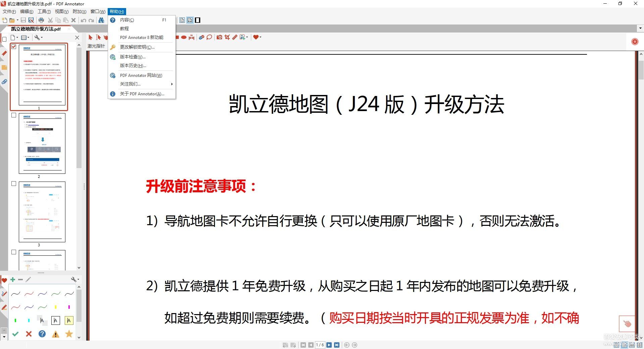Screen dimensions: 644x349
Task: Select 版本检查 from the Help menu
Action: 132,57
